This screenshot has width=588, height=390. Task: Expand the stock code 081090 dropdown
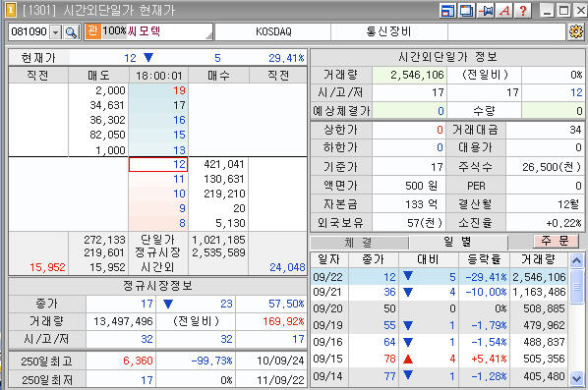[x=55, y=32]
